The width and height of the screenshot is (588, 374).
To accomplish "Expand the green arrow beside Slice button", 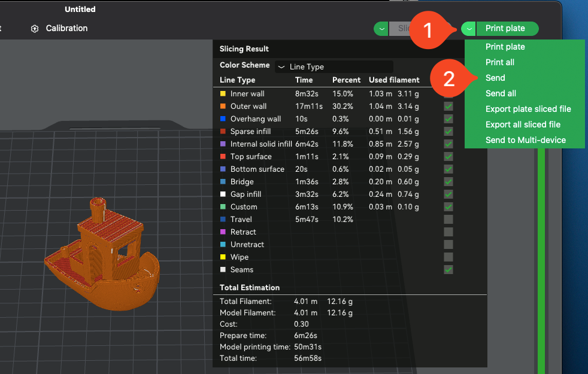I will 381,29.
